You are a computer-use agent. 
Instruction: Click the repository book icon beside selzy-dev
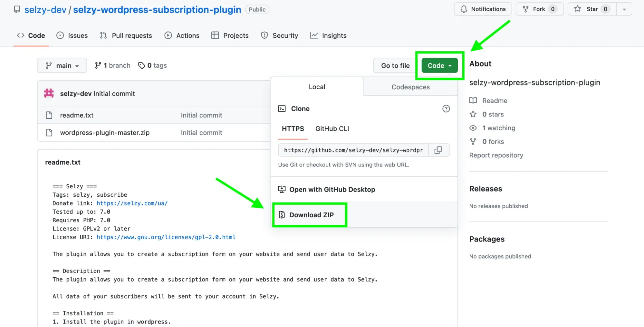tap(16, 10)
